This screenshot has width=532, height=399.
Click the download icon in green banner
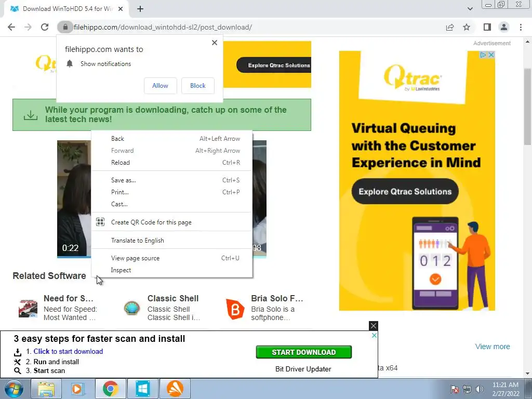tap(31, 115)
